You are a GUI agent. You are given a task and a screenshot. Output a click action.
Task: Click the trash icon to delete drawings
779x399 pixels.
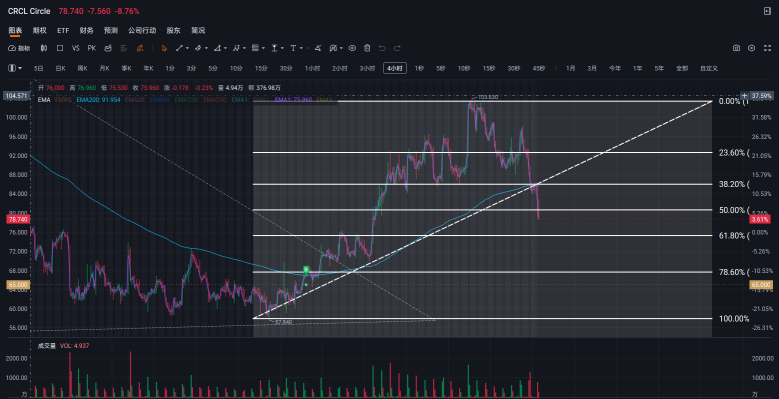coord(367,48)
